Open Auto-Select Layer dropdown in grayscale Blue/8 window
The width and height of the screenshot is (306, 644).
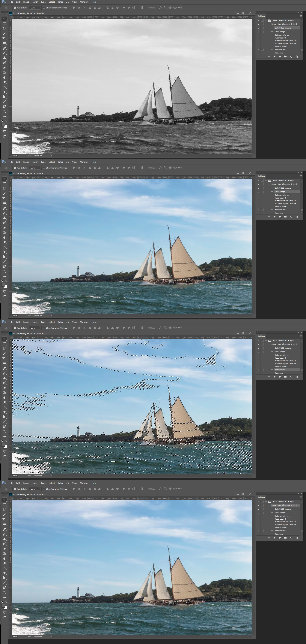[34, 8]
